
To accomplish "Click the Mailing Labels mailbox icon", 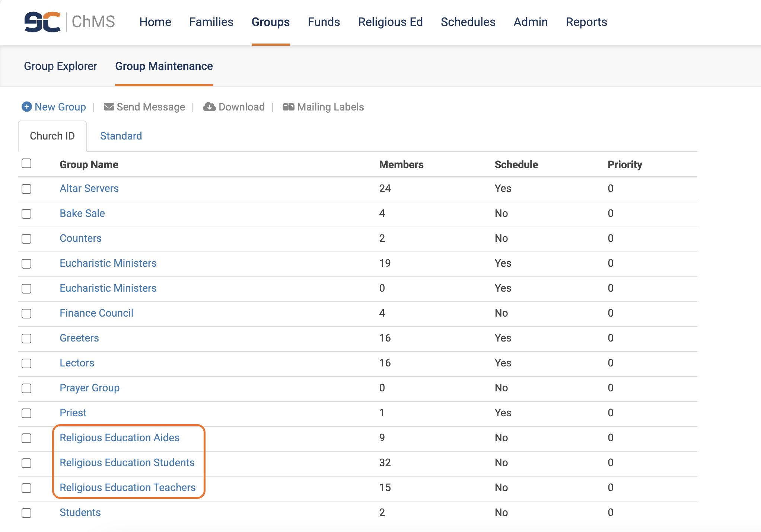I will pos(288,107).
